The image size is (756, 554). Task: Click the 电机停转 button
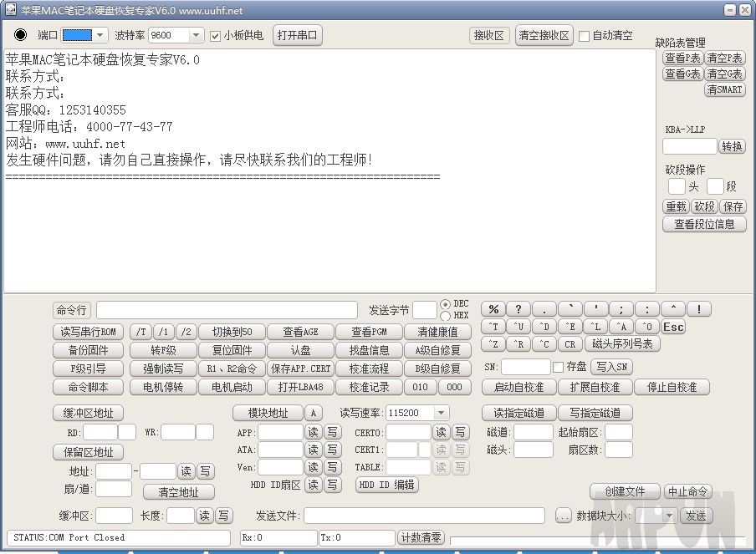click(x=163, y=387)
